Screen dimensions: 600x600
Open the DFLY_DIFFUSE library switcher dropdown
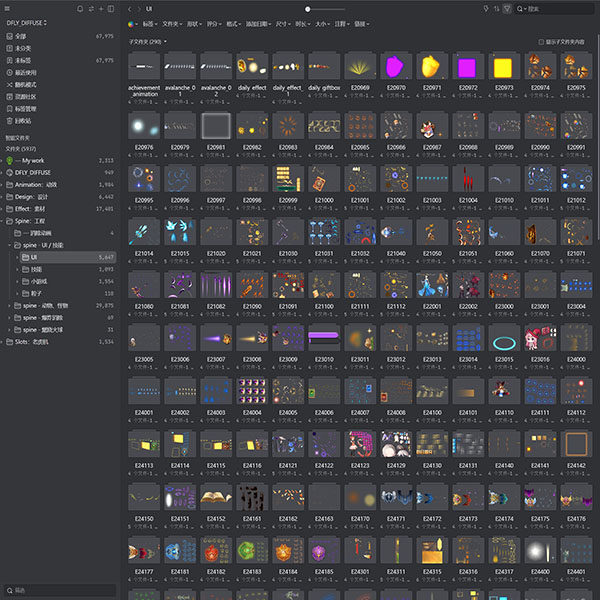pyautogui.click(x=27, y=23)
